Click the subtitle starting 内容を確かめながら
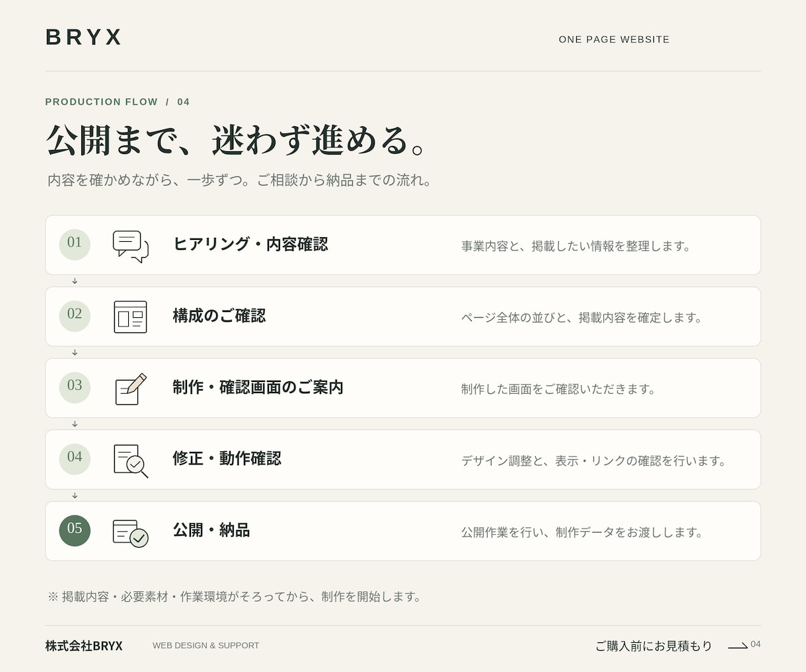 (240, 180)
